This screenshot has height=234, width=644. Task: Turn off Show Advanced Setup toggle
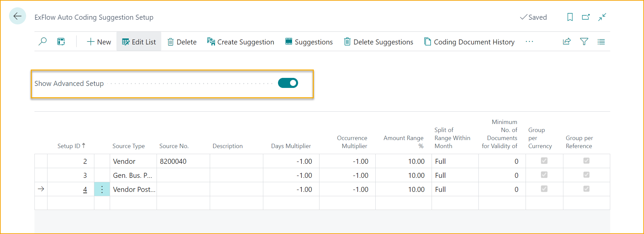(288, 83)
